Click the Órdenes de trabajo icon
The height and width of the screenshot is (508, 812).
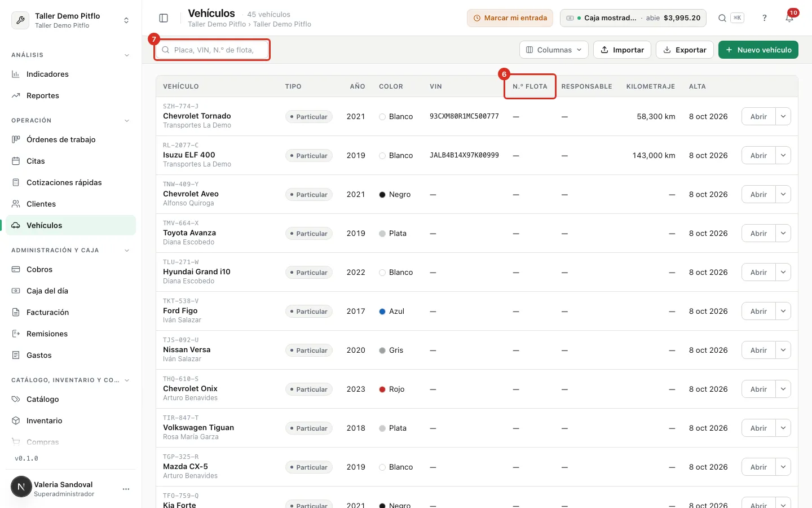point(16,139)
